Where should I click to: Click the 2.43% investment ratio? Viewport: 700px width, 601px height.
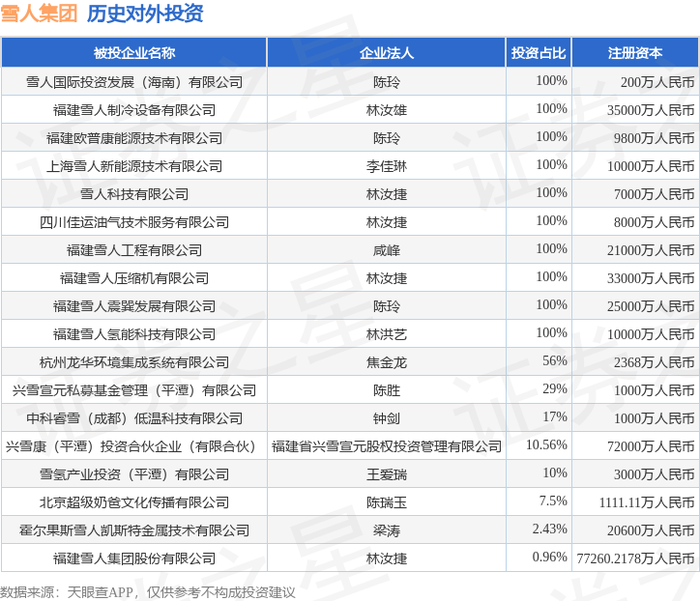coord(549,529)
